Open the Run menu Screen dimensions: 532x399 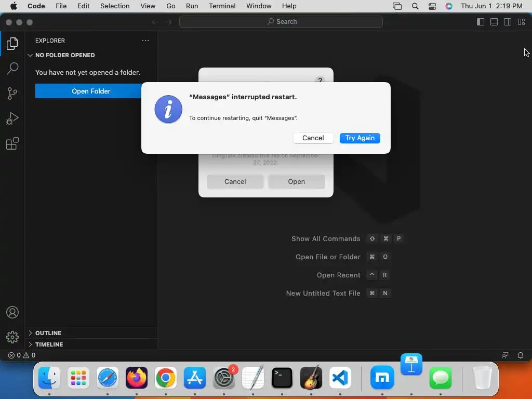coord(192,6)
